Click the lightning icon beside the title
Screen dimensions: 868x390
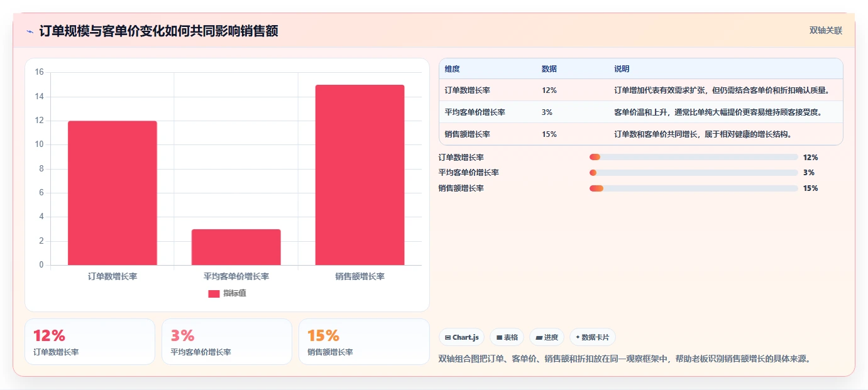pos(30,31)
